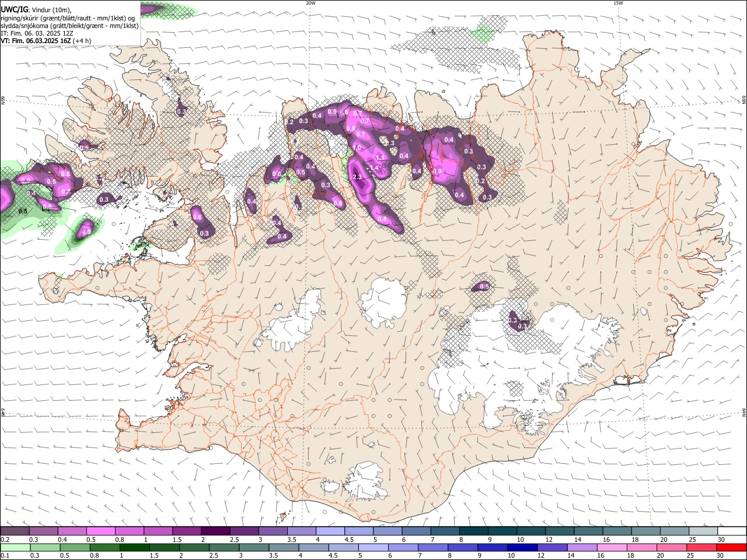Click the 20W longitude label

coord(310,3)
